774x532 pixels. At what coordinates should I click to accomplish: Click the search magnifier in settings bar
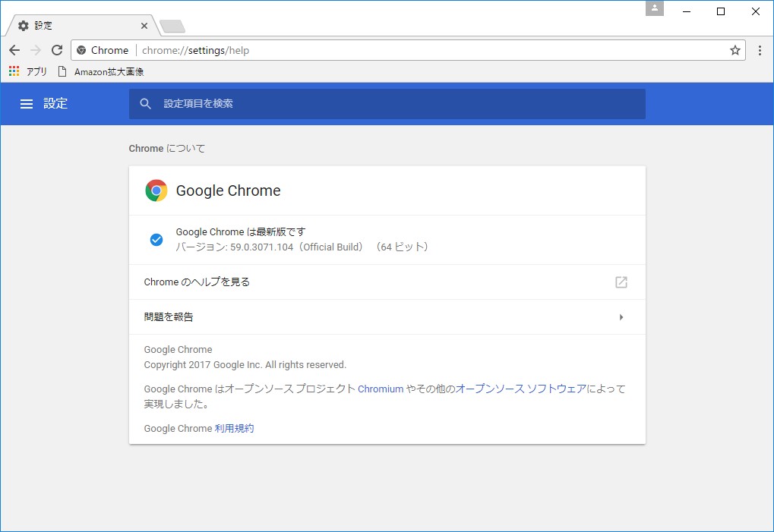point(145,103)
